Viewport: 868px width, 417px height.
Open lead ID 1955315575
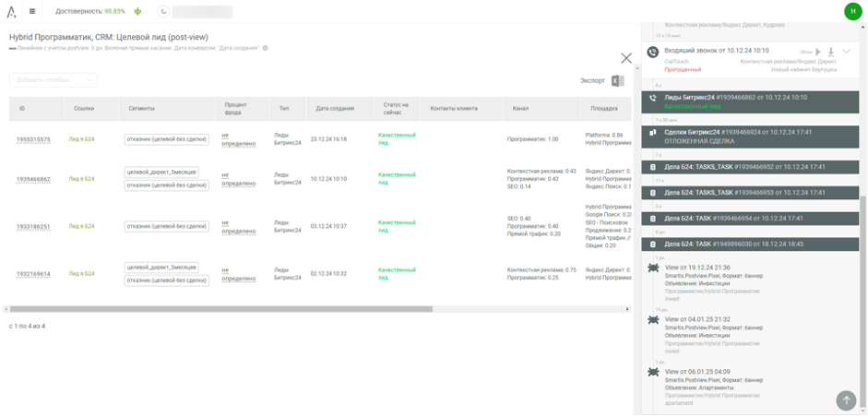click(33, 139)
